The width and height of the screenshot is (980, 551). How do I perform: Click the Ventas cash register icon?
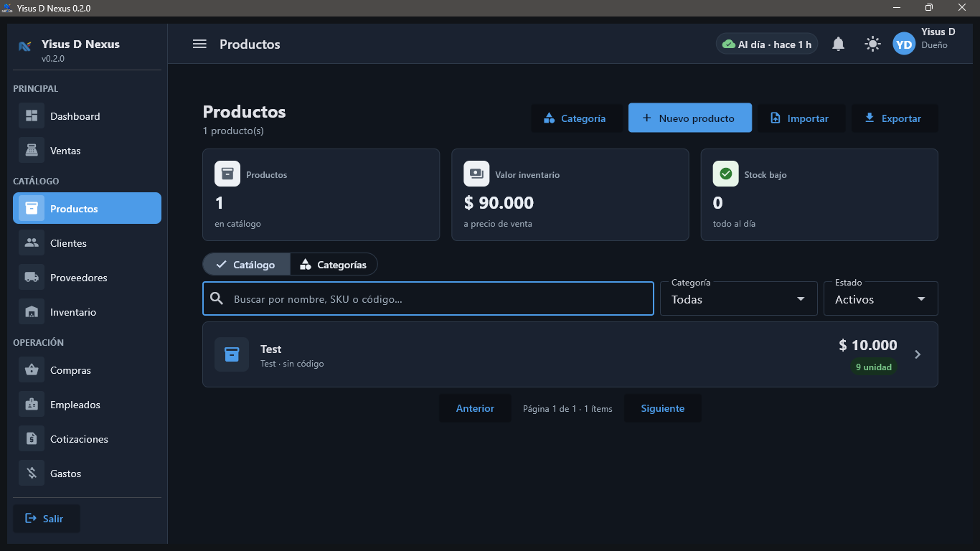tap(32, 151)
